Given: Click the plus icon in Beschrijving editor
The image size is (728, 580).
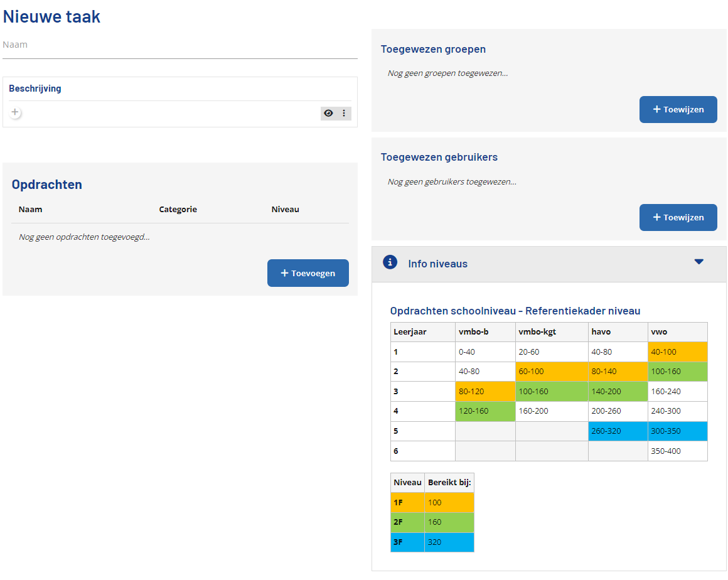Looking at the screenshot, I should [15, 113].
